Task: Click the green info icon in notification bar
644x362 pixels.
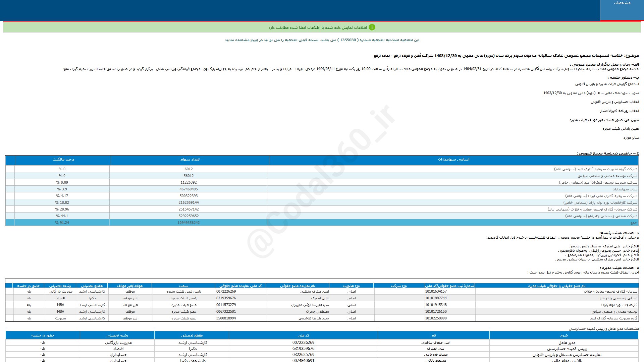Action: [x=372, y=27]
